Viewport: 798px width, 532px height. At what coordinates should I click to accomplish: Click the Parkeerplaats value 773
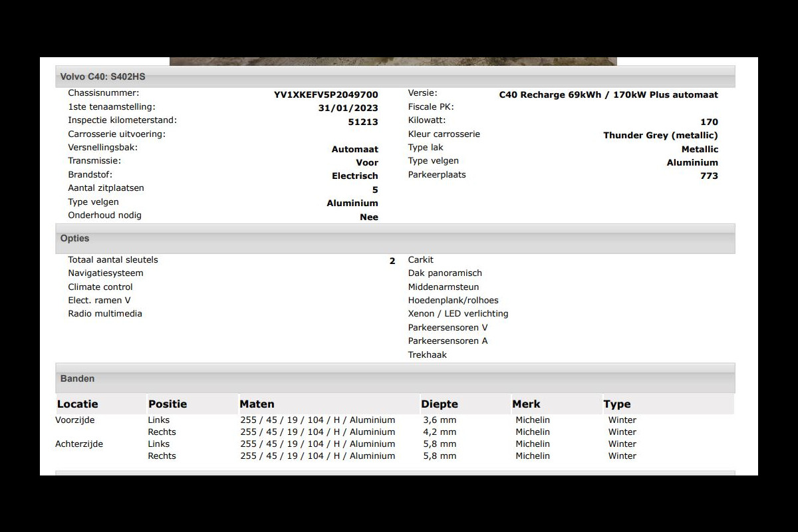[709, 176]
